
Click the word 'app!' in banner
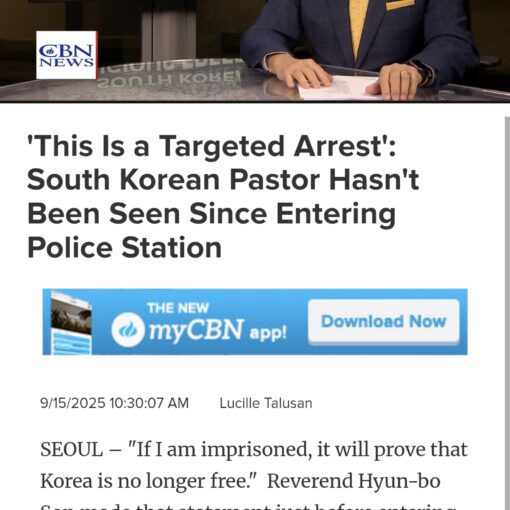tap(268, 333)
